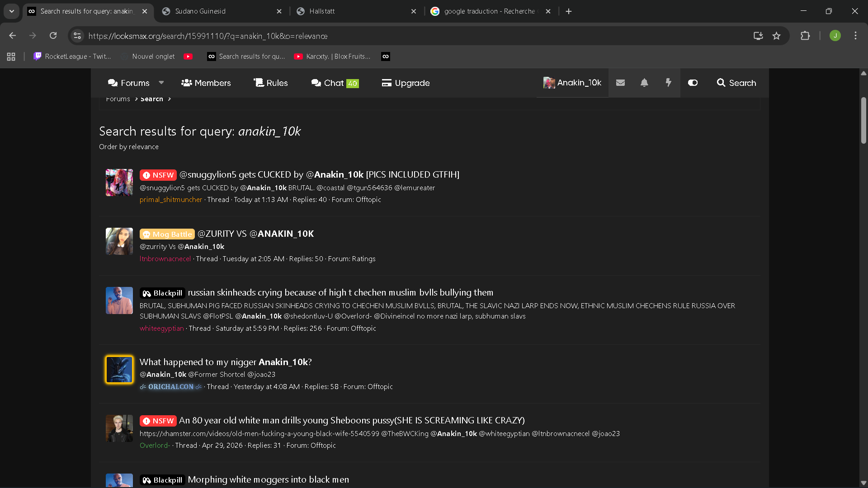Image resolution: width=868 pixels, height=488 pixels.
Task: Open the Anakin_10k account menu
Action: pos(572,83)
